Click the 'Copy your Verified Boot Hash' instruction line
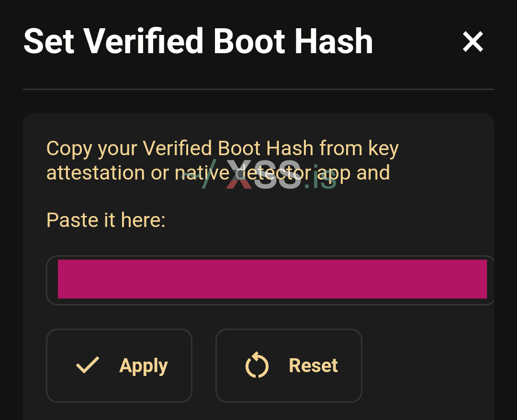The width and height of the screenshot is (517, 420). point(223,148)
